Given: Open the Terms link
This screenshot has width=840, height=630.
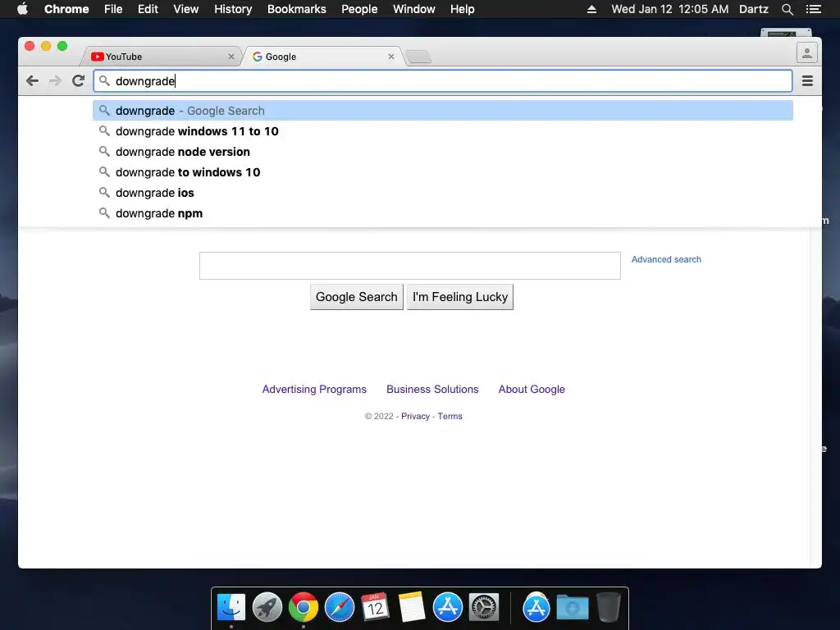Looking at the screenshot, I should click(450, 416).
